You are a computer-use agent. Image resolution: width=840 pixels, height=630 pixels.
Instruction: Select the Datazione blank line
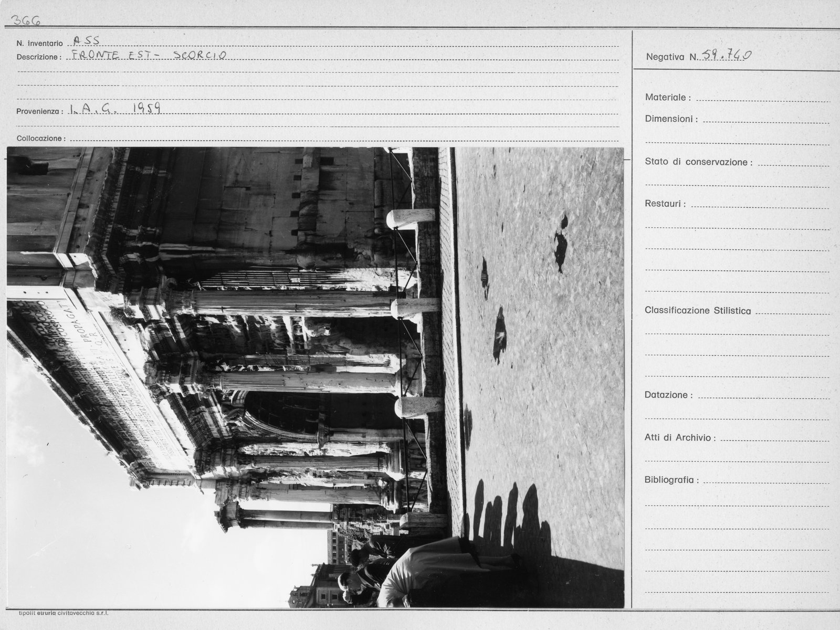click(764, 395)
